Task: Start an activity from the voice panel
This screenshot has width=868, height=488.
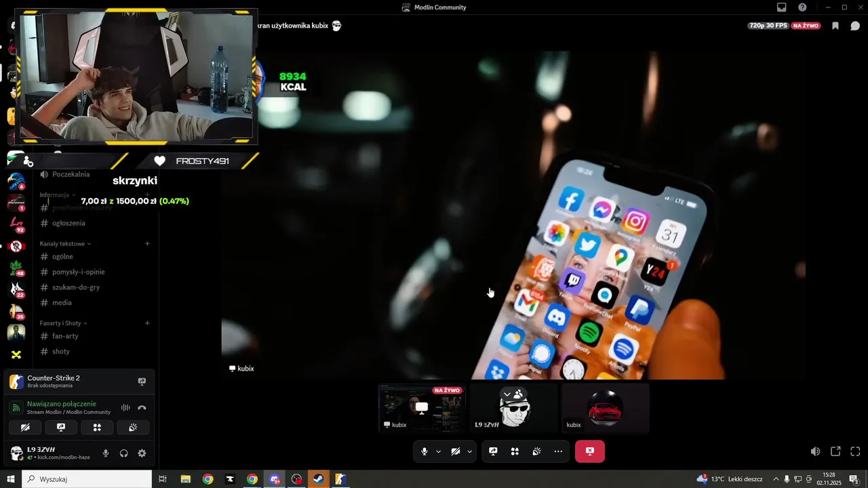Action: 97,428
